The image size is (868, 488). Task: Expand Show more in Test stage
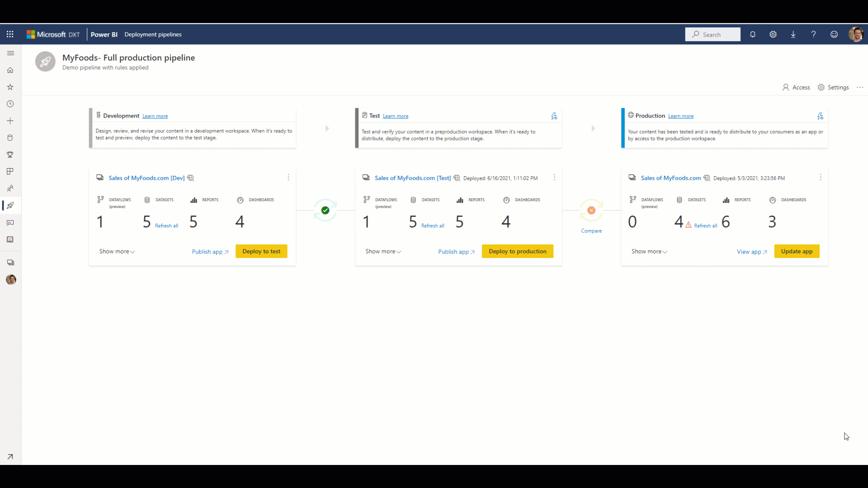tap(383, 251)
